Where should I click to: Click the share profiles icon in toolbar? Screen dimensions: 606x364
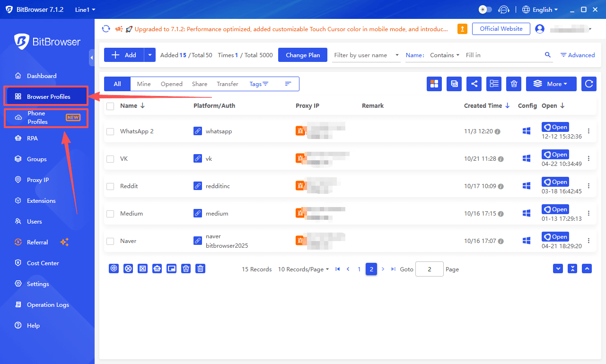474,84
